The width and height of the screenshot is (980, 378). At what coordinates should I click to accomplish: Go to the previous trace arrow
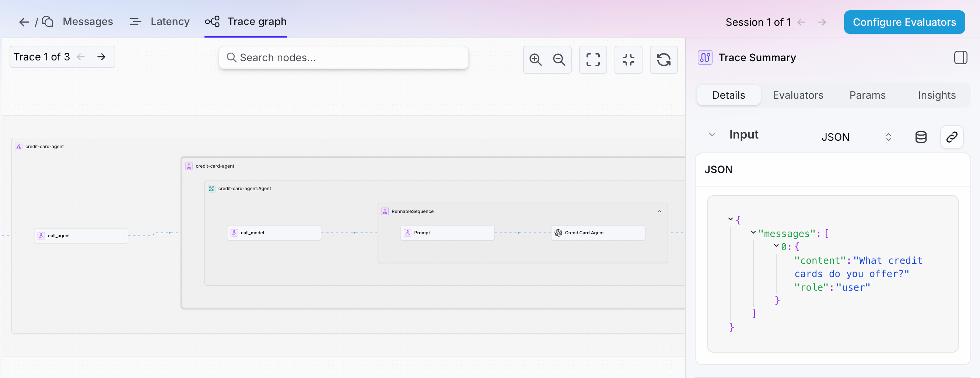(x=81, y=57)
